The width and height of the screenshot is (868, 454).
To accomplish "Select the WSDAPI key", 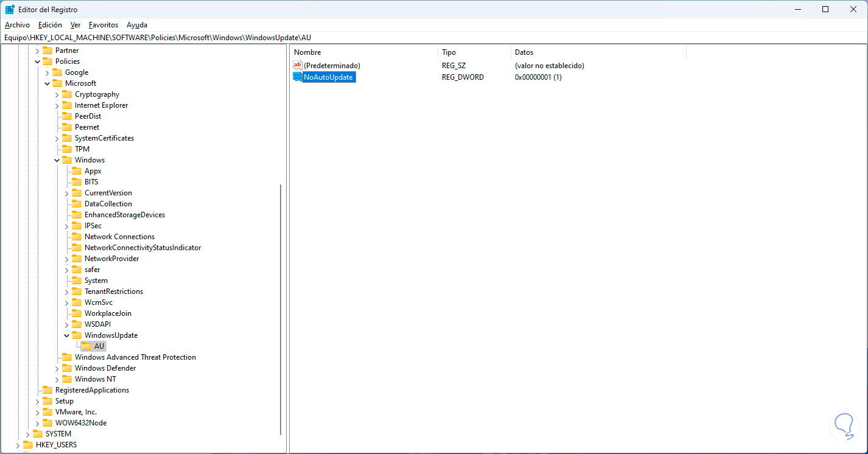I will point(97,324).
